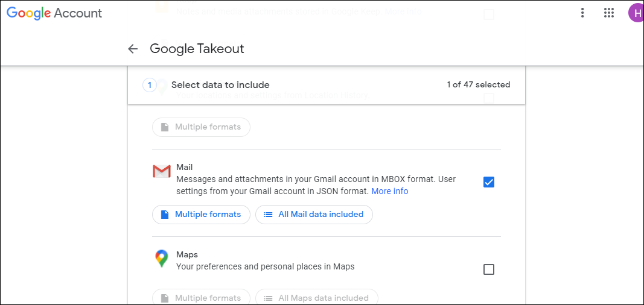Click the Google Takeout page title
The width and height of the screenshot is (644, 305).
click(197, 49)
